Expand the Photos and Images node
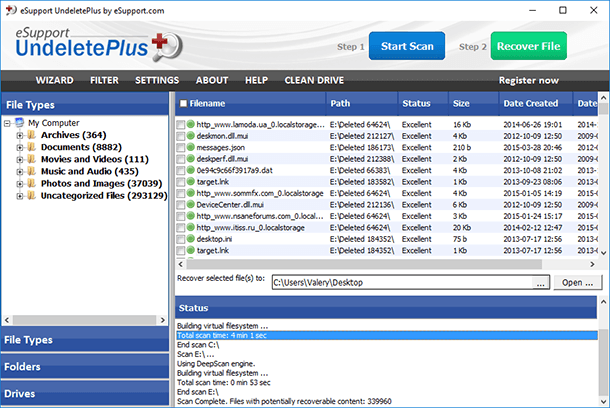 19,184
